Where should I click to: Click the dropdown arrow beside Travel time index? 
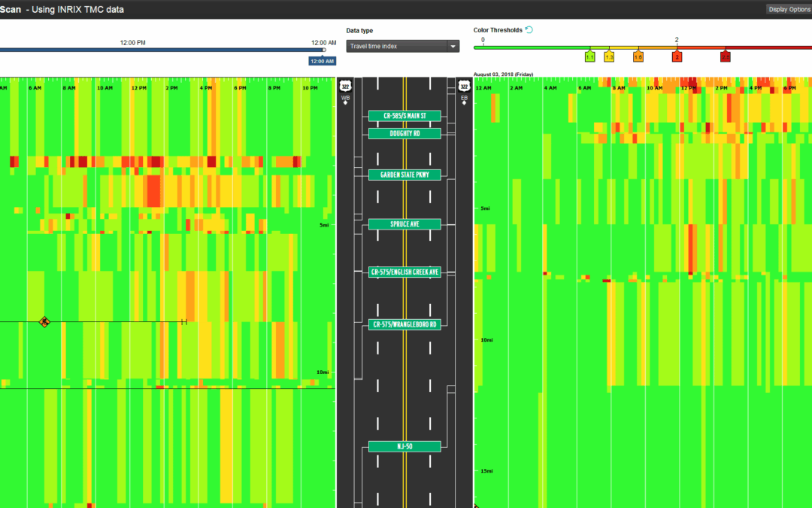(452, 47)
